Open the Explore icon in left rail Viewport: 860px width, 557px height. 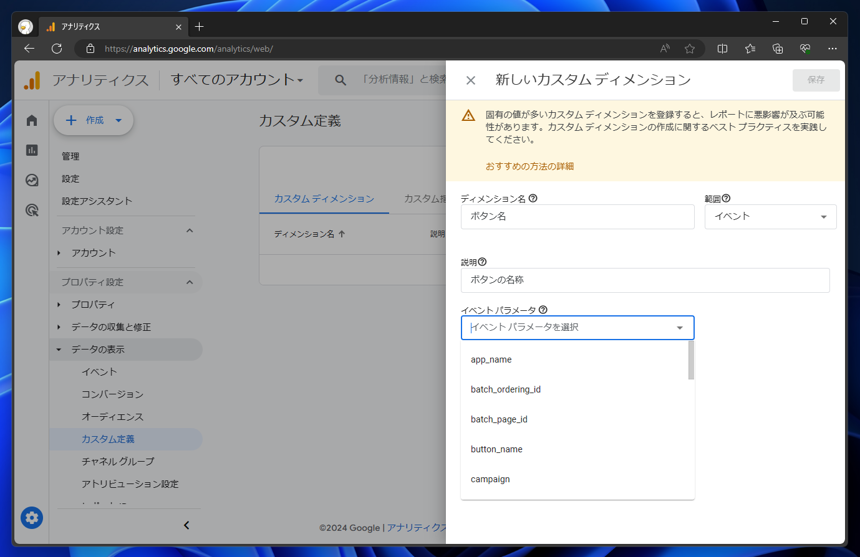(x=32, y=180)
